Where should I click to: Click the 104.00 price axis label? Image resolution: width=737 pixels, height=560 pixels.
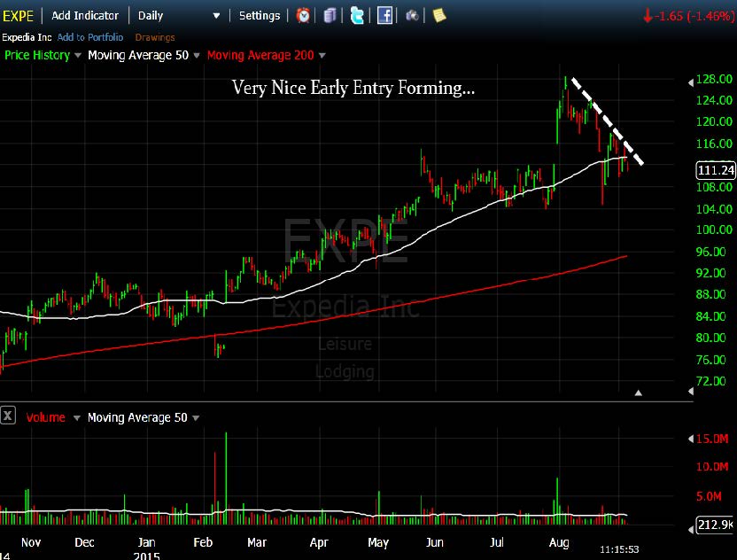pos(714,209)
